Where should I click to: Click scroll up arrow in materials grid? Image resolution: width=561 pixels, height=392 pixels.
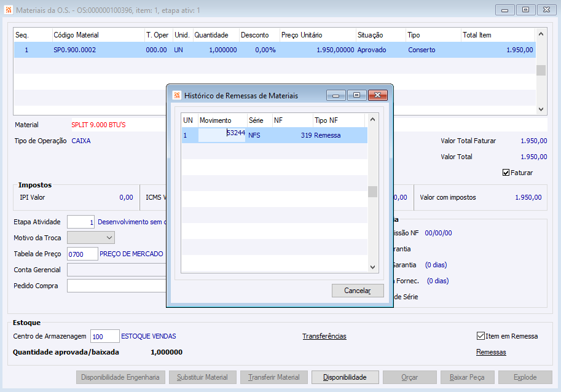tap(541, 34)
